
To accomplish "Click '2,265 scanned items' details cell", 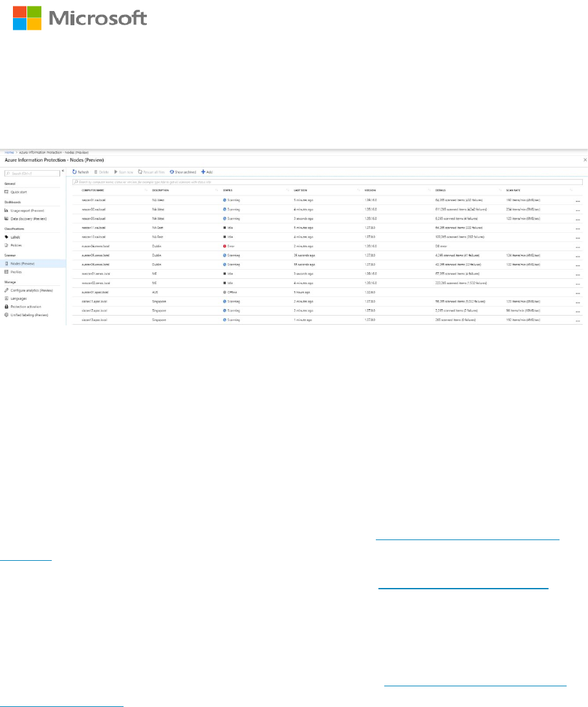I will coord(456,310).
